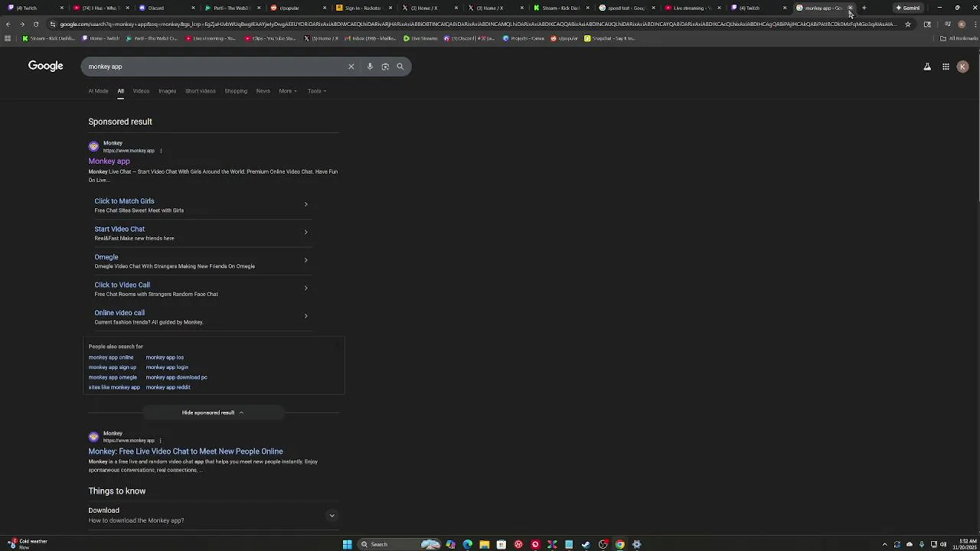This screenshot has width=980, height=551.
Task: Click the Chrome address bar URL
Action: pos(479,24)
